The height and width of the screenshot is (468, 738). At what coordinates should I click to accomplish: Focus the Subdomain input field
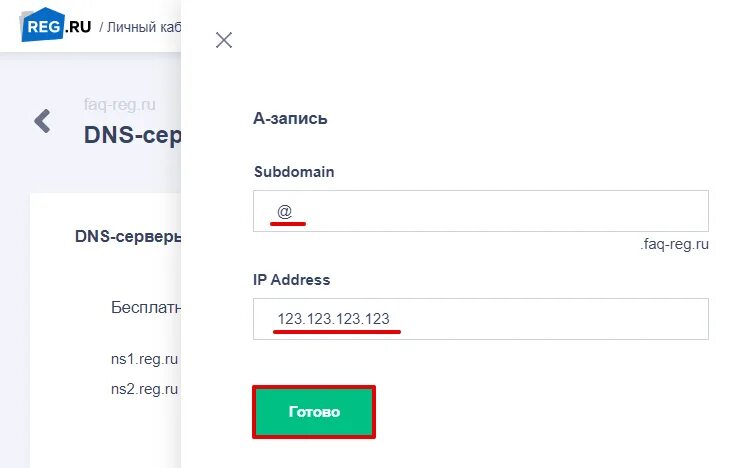pos(481,211)
